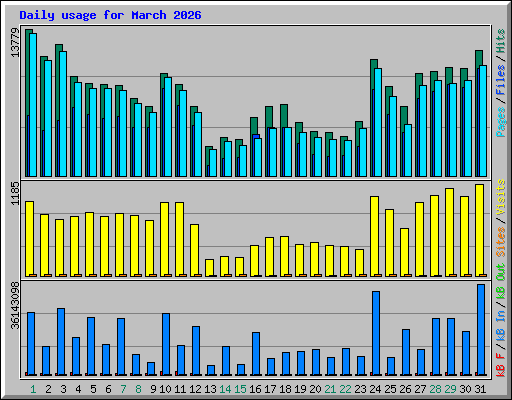Select the yellow Visits bar for day 31
The width and height of the screenshot is (512, 400).
coord(479,230)
